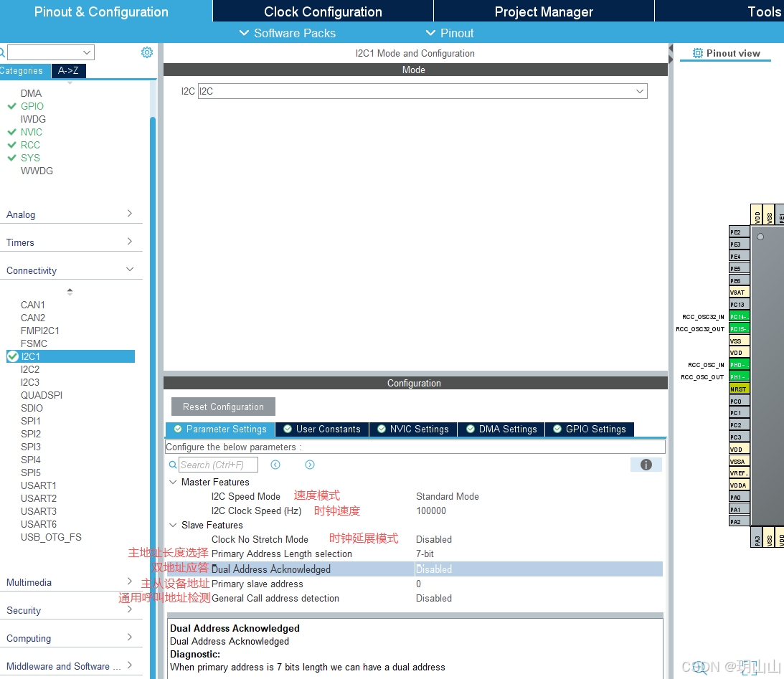This screenshot has width=784, height=679.
Task: Click the Clock No Stretch Mode Disabled value
Action: click(x=434, y=540)
